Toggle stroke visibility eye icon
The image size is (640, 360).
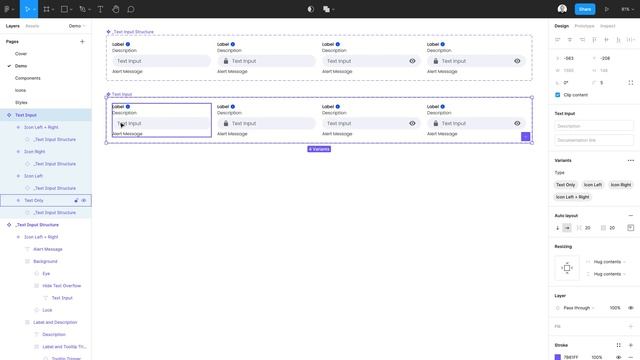point(618,357)
